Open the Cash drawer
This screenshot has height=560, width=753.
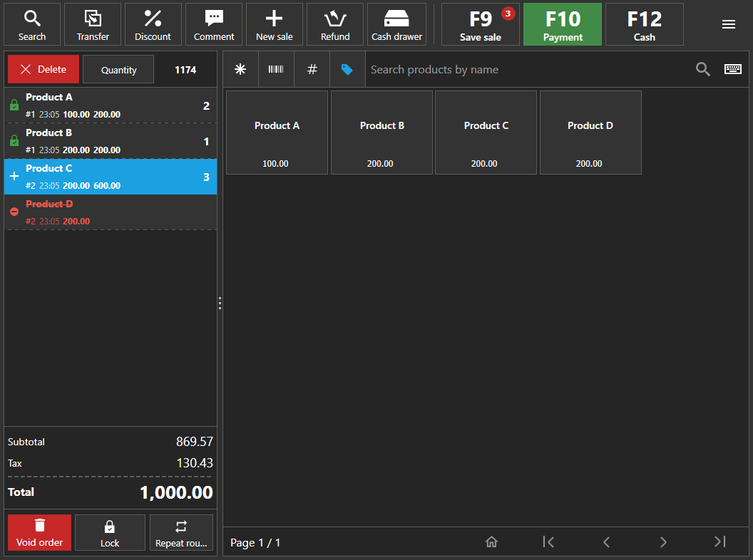click(x=396, y=25)
